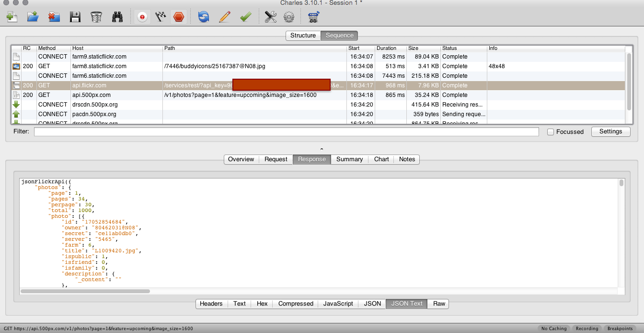Open the Request tab
644x333 pixels.
[x=276, y=159]
